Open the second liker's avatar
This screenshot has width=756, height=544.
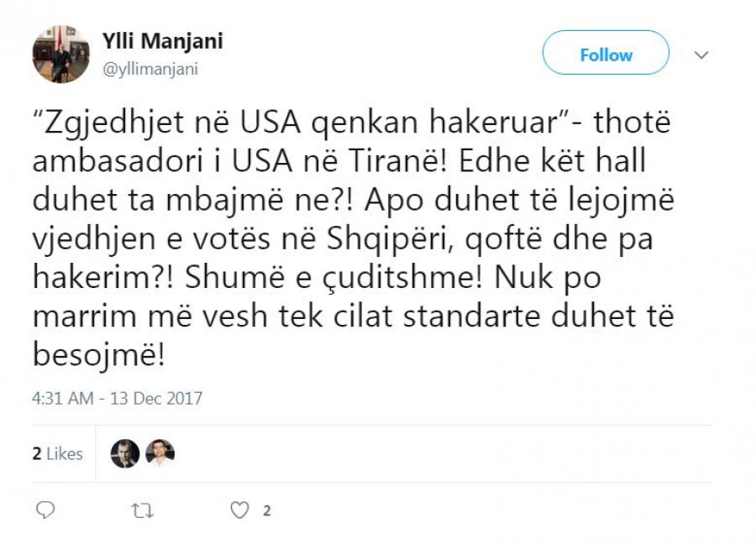(x=160, y=453)
